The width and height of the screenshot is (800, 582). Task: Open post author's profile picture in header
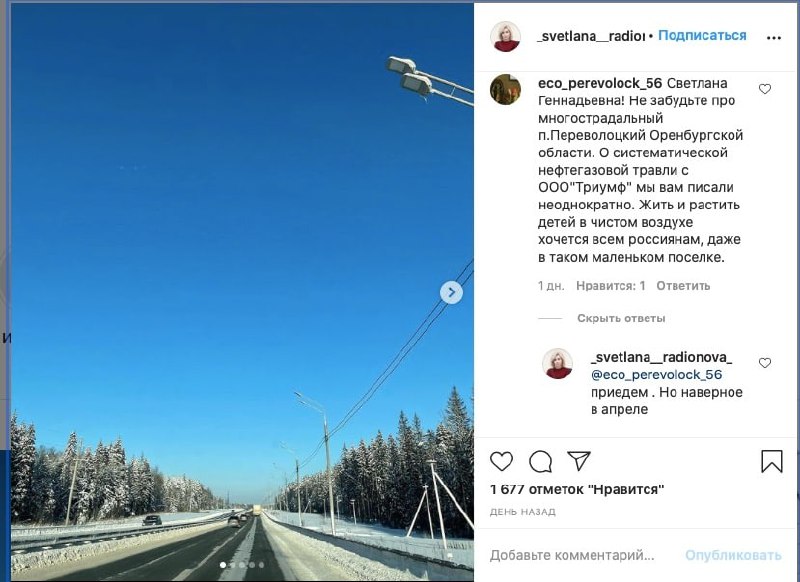tap(505, 36)
